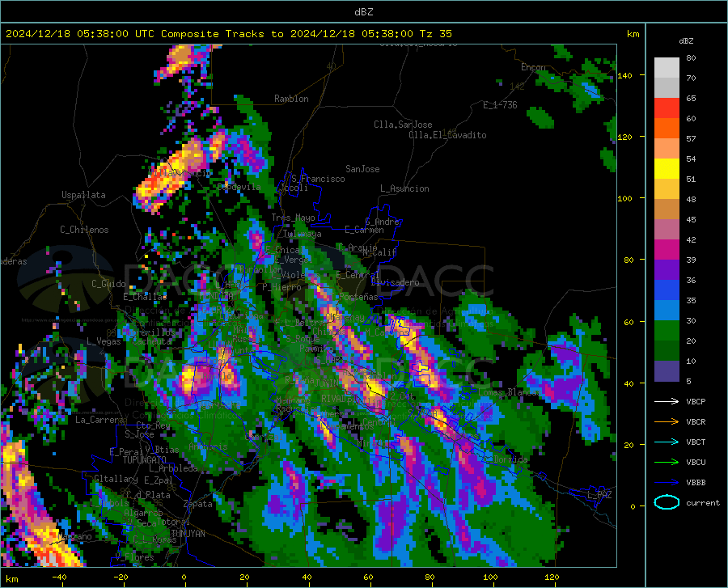The height and width of the screenshot is (588, 728).
Task: Select the light blue 30 dBZ swatch
Action: point(667,310)
